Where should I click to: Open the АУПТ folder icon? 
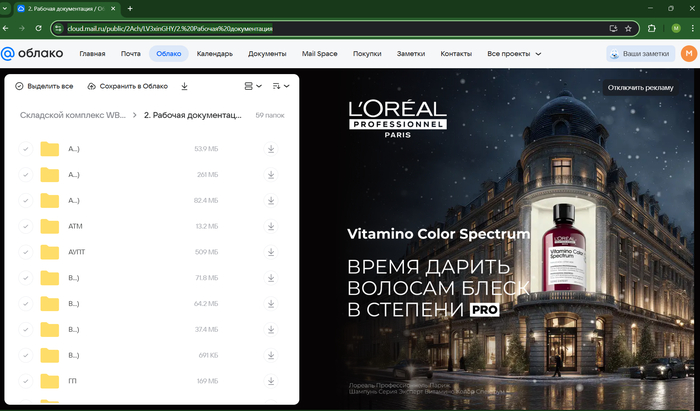(x=50, y=252)
